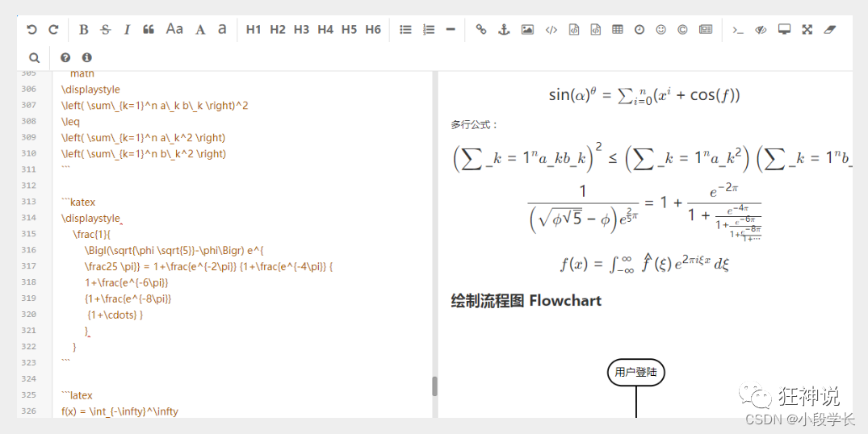This screenshot has width=868, height=434.
Task: Convert selection to lowercase (a icon)
Action: pos(222,29)
